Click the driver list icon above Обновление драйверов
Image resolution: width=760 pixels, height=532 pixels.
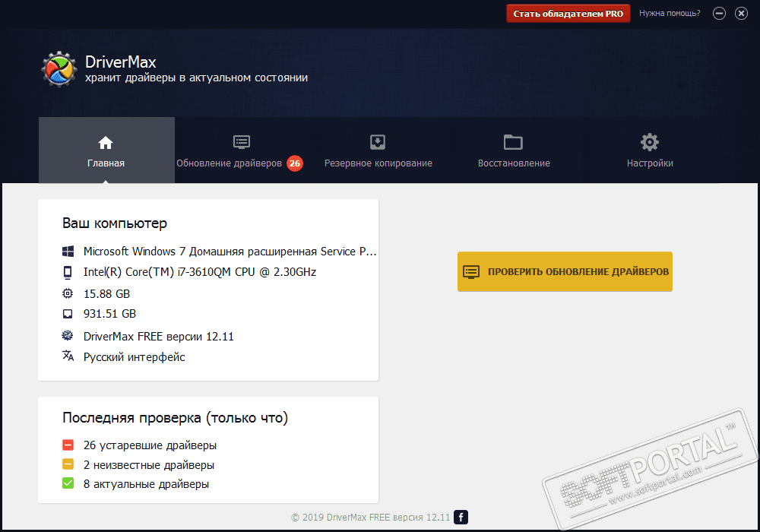pyautogui.click(x=242, y=142)
